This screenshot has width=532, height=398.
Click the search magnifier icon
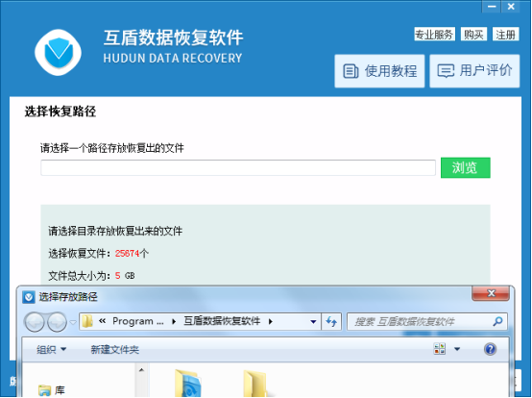click(x=497, y=321)
